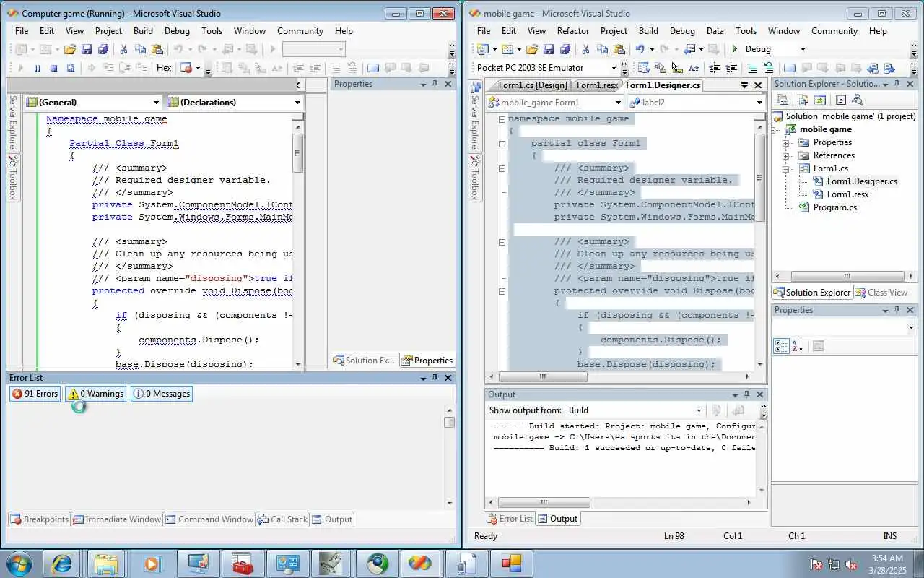This screenshot has height=578, width=924.
Task: Open Call Stack tab
Action: tap(283, 519)
